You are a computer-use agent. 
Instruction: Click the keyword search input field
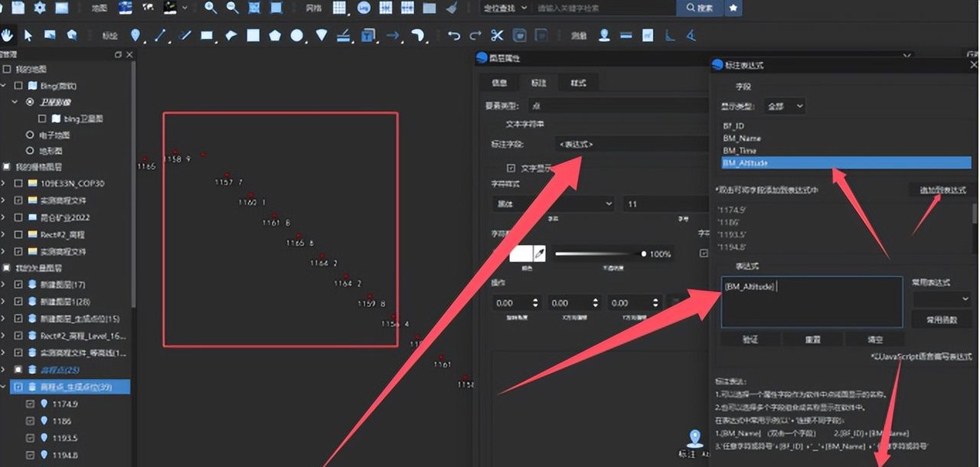[x=604, y=8]
